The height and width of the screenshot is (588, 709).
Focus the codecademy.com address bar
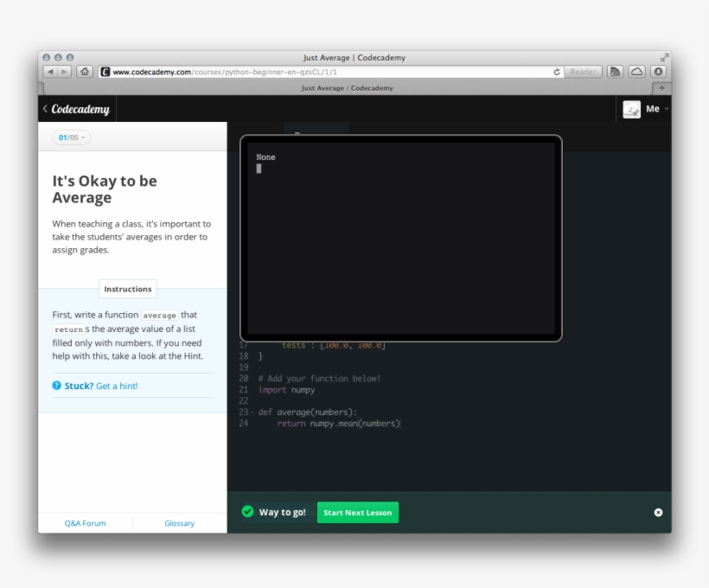click(331, 72)
